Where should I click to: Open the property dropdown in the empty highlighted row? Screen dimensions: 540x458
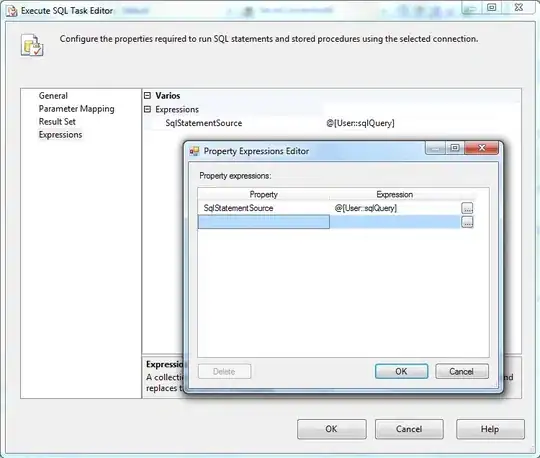263,222
